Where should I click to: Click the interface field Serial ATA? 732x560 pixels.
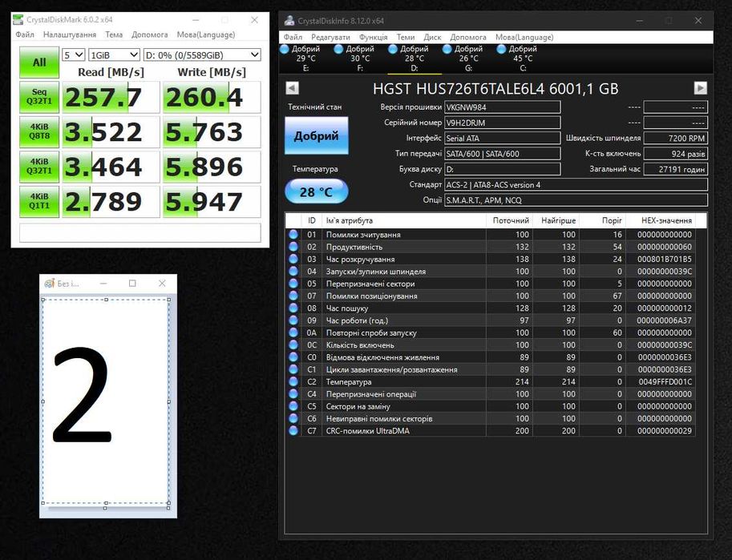click(503, 138)
